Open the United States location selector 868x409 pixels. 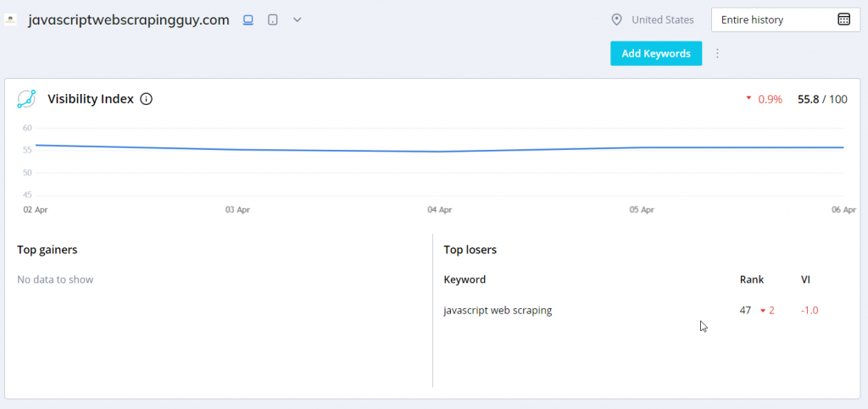[663, 19]
